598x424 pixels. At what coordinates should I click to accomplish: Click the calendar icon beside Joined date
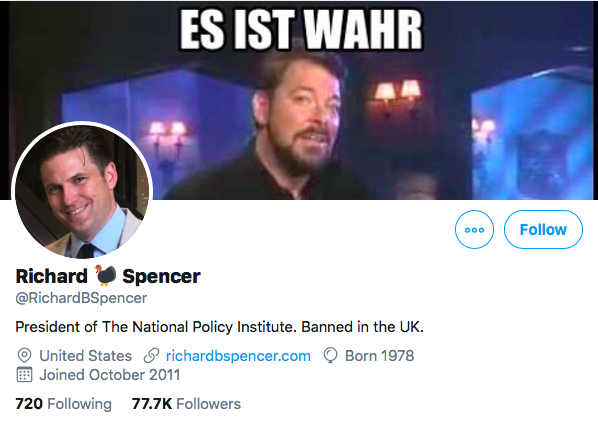click(x=24, y=375)
